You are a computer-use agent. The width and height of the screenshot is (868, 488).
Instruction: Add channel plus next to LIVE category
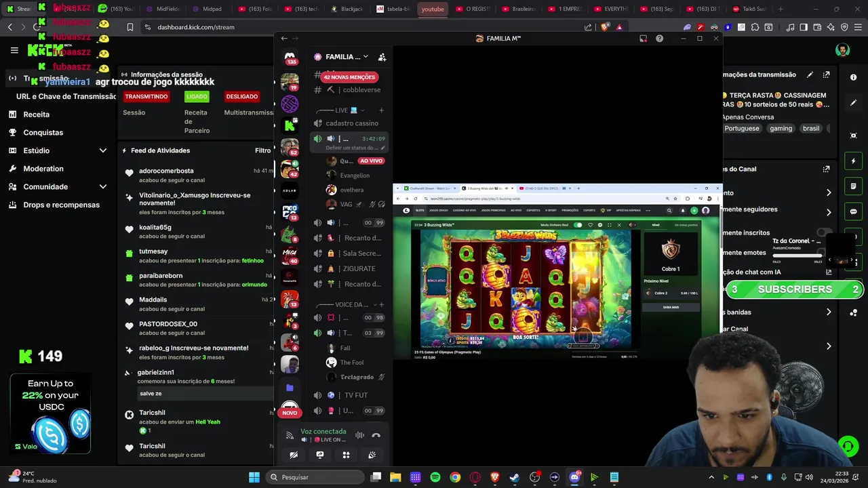tap(381, 110)
